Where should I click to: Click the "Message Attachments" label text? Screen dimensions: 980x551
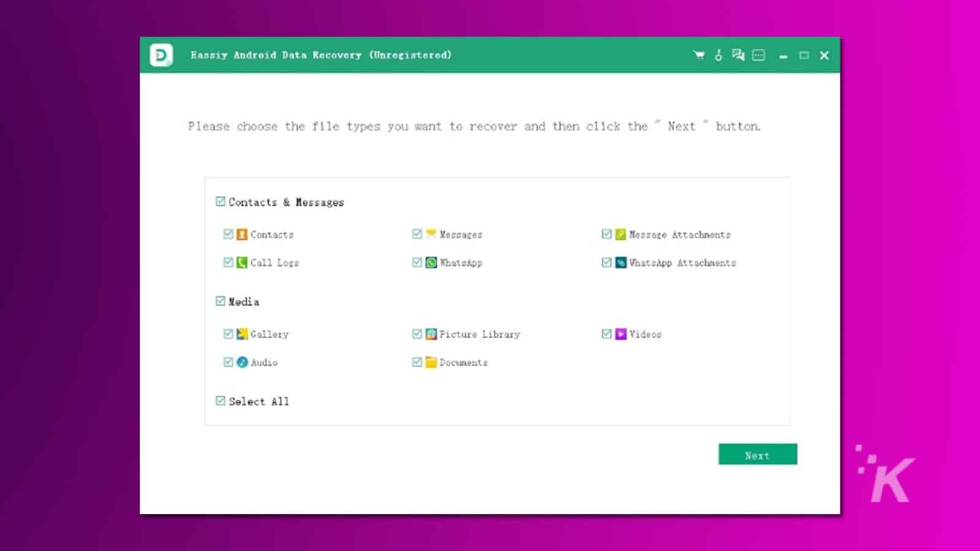(x=680, y=234)
